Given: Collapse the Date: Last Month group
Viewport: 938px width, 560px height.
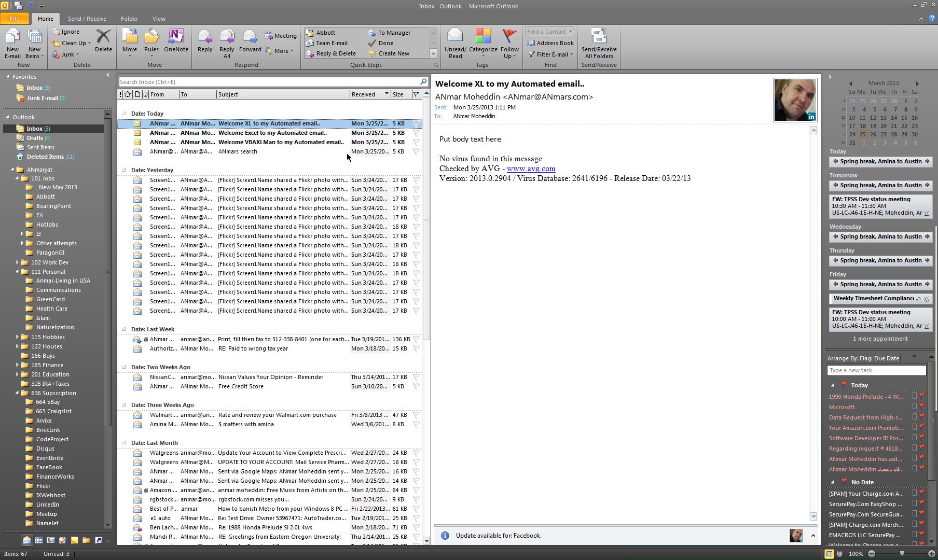Looking at the screenshot, I should pos(123,442).
